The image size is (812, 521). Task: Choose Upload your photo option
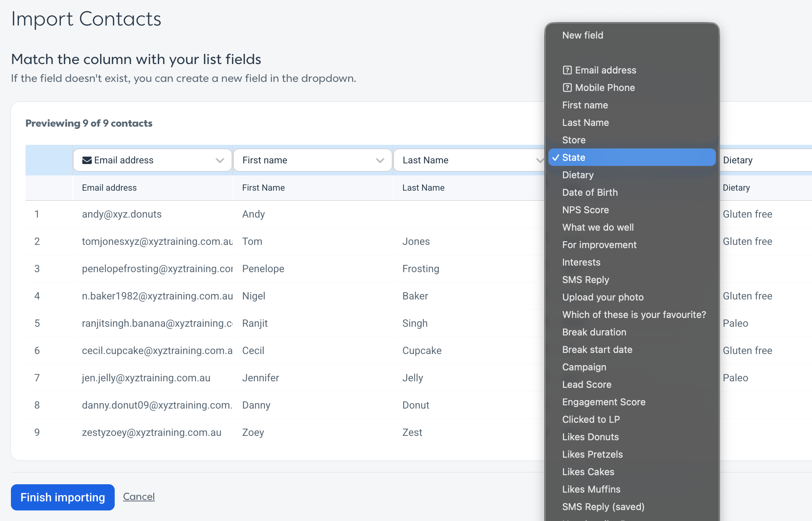632,297
